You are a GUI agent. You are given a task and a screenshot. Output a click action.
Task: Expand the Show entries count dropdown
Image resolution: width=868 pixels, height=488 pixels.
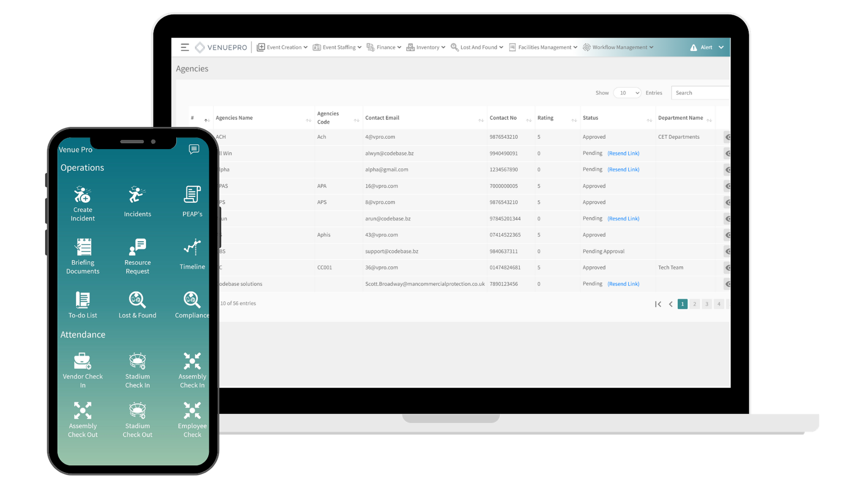click(x=627, y=93)
